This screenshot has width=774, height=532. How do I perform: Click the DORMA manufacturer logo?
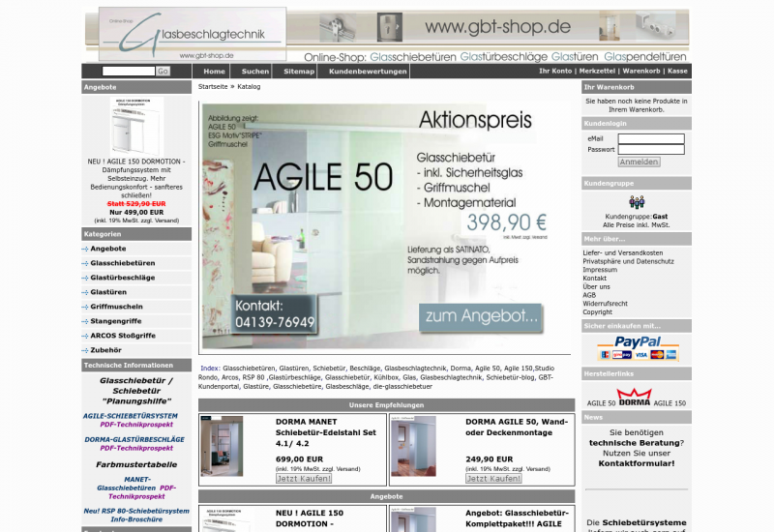point(635,397)
